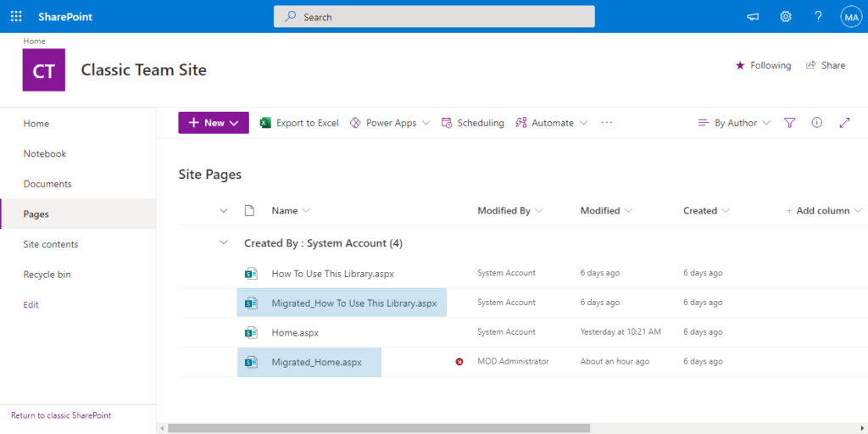Open the By Author view switcher chevron

766,123
